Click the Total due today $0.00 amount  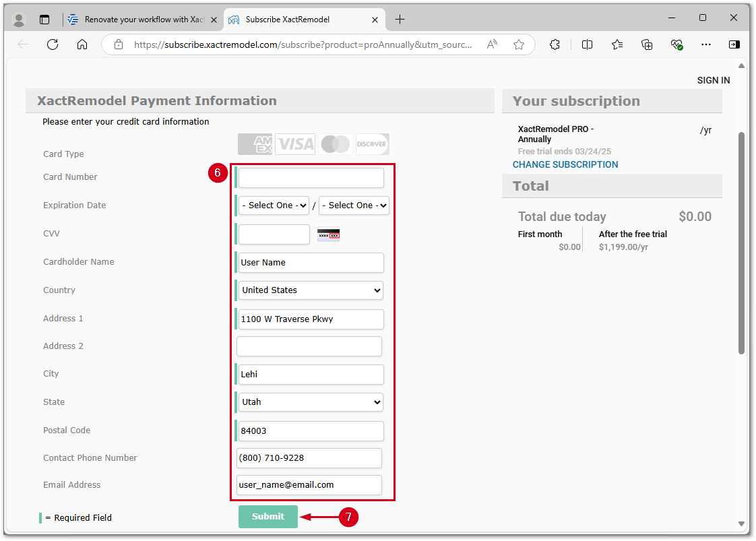(695, 216)
